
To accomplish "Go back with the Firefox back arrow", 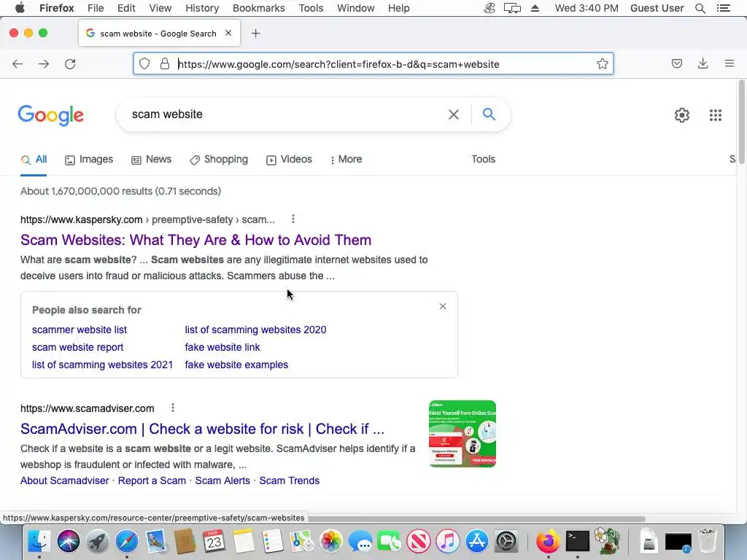I will pyautogui.click(x=18, y=64).
